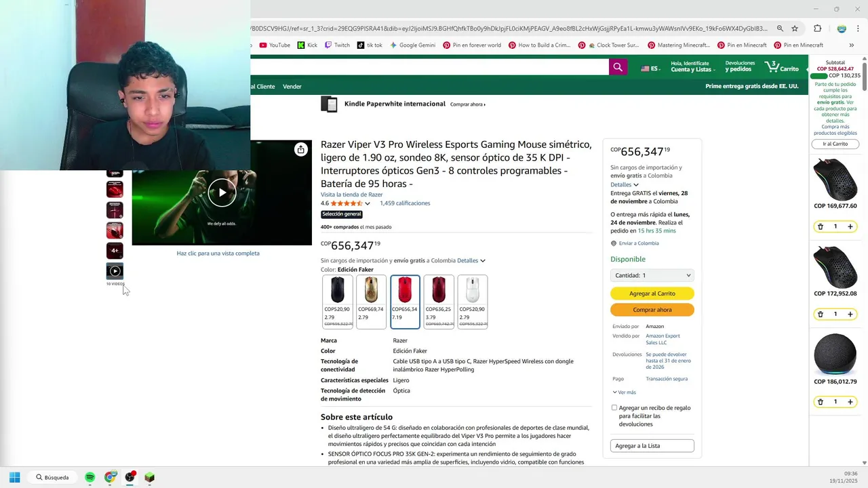Open Devoluciones y pedidos
Viewport: 868px width, 488px height.
(740, 66)
